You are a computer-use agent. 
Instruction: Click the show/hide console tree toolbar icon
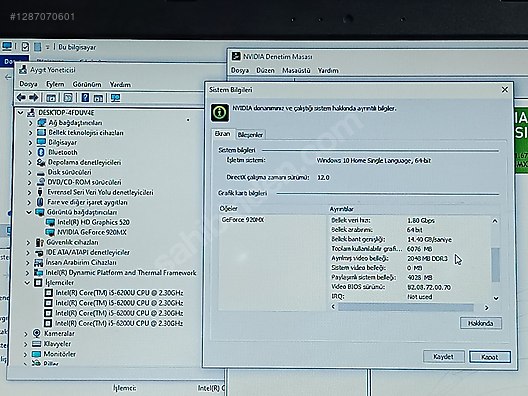coord(51,98)
